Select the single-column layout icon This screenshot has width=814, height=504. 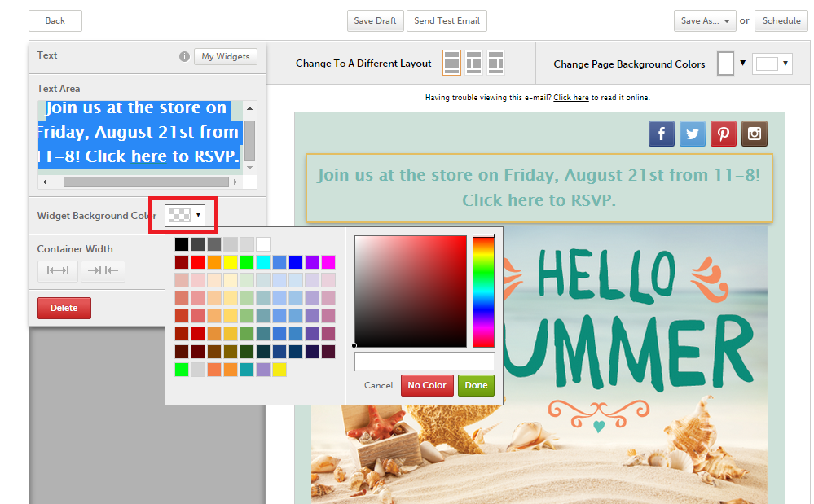[451, 63]
